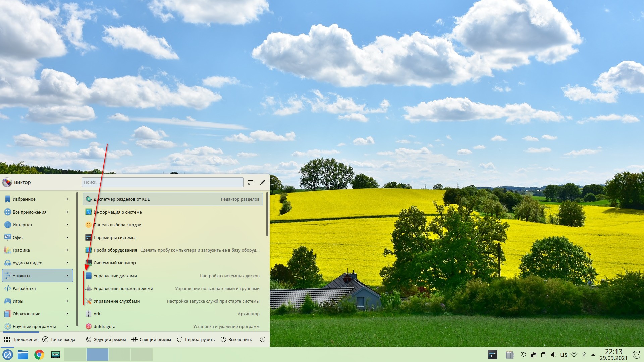The image size is (644, 362).
Task: Expand the Разработка category
Action: point(37,288)
